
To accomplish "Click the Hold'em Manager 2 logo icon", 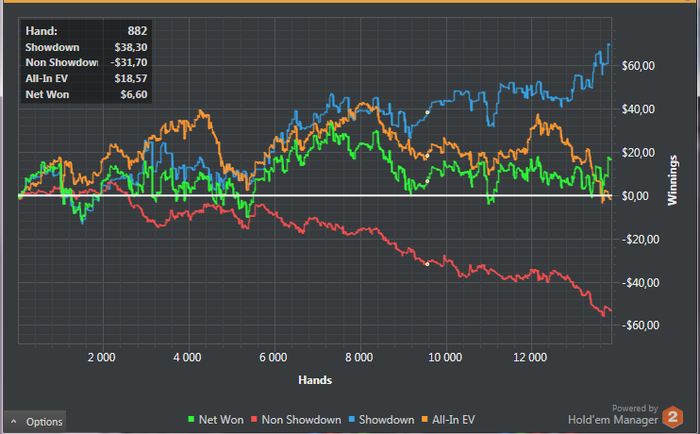I will (x=673, y=417).
